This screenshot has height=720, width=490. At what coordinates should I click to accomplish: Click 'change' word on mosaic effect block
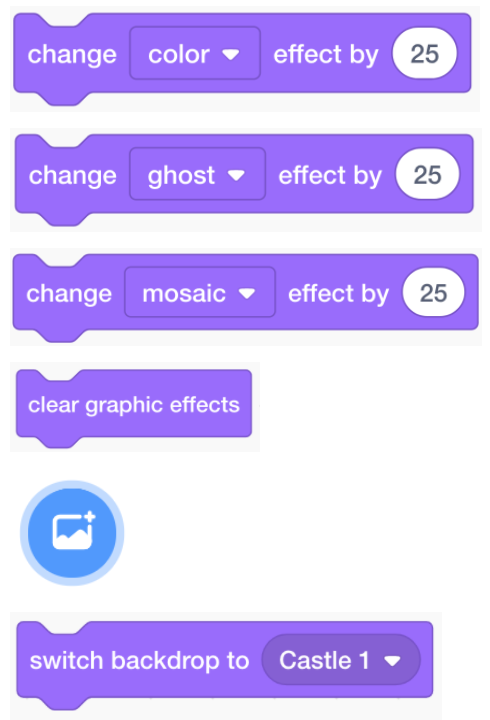coord(69,294)
